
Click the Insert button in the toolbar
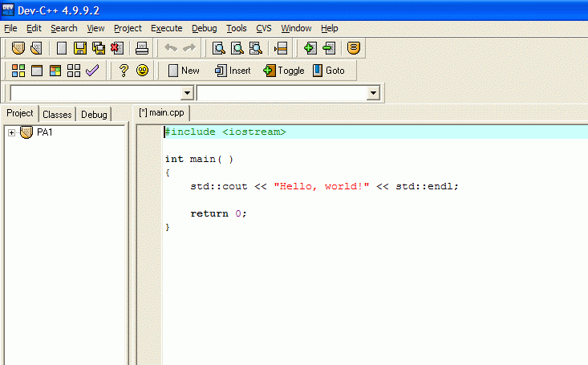(233, 70)
